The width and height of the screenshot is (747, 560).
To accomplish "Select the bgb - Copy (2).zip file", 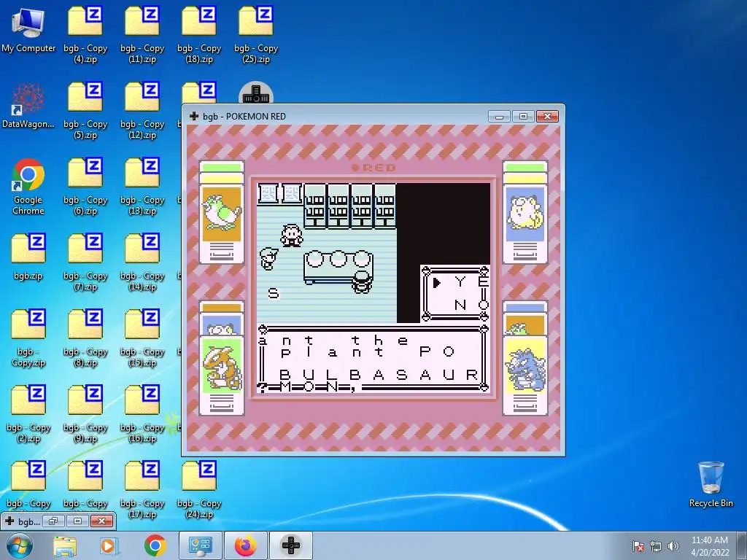I will coord(28,414).
